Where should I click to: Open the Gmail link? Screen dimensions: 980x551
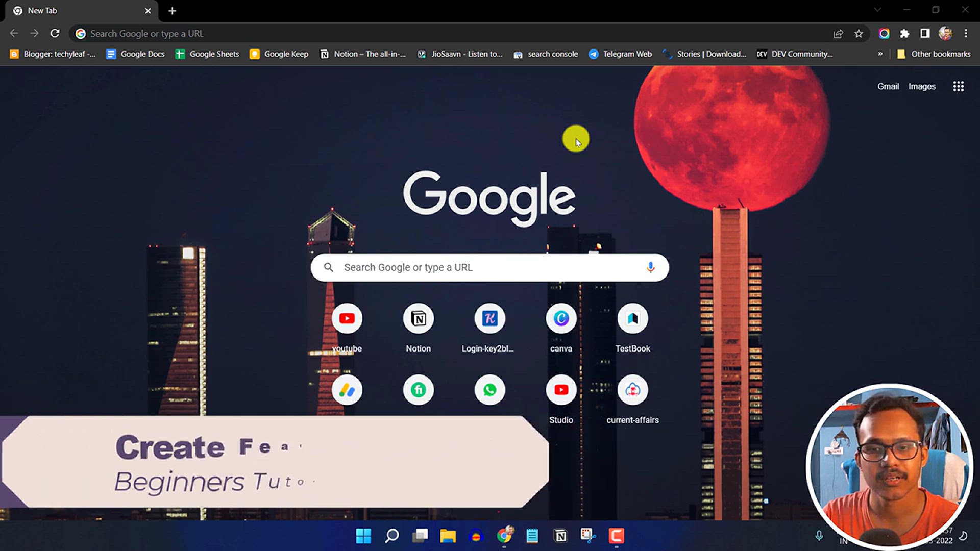coord(888,86)
